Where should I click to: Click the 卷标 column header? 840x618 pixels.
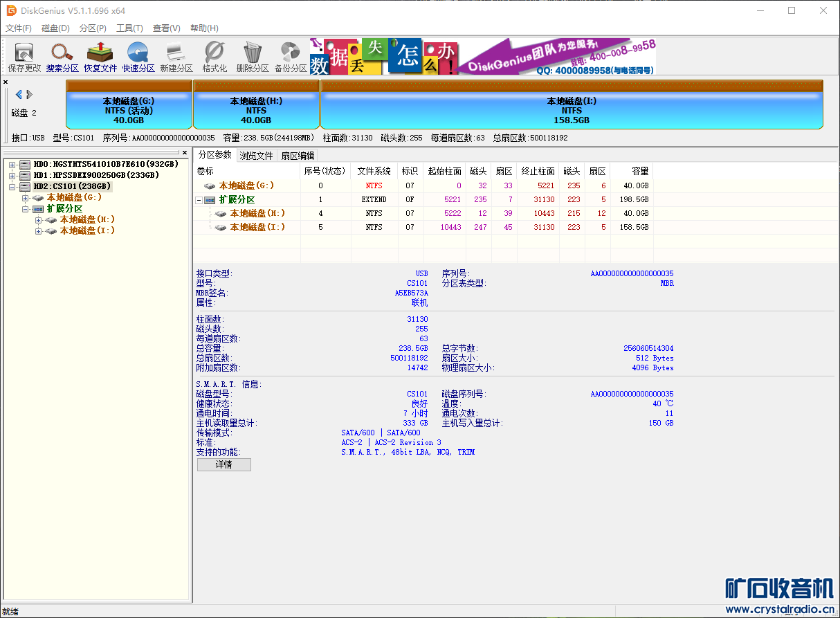point(246,171)
